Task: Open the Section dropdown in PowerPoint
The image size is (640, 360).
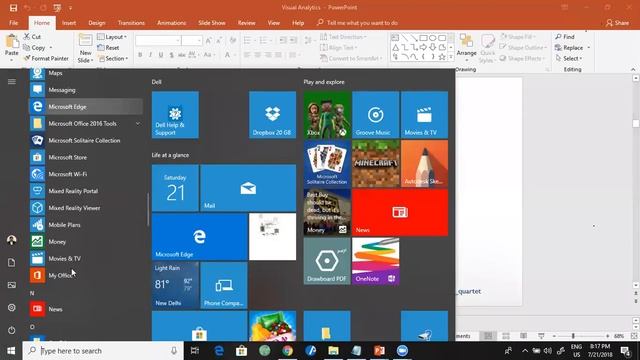Action: pos(113,58)
